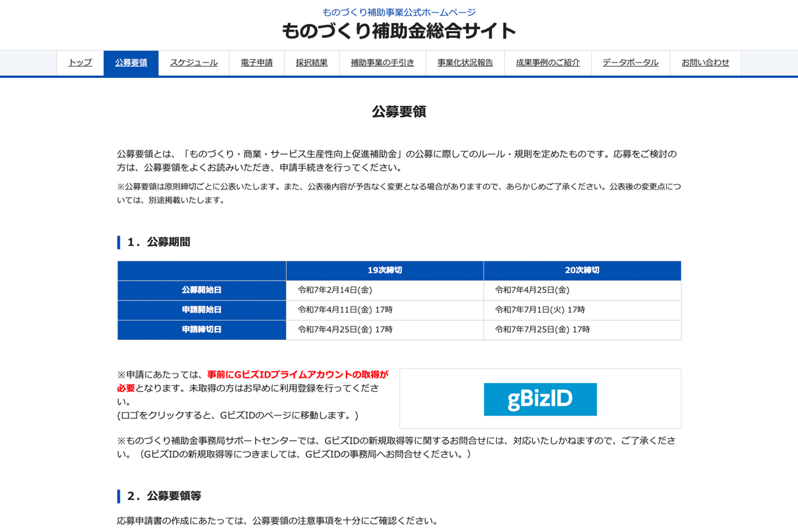The height and width of the screenshot is (532, 798).
Task: Click the 20次締切 column header
Action: point(583,271)
